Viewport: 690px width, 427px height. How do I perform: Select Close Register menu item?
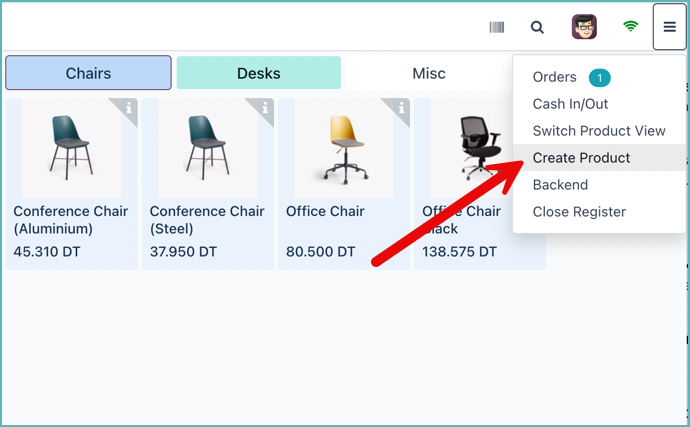pos(579,212)
